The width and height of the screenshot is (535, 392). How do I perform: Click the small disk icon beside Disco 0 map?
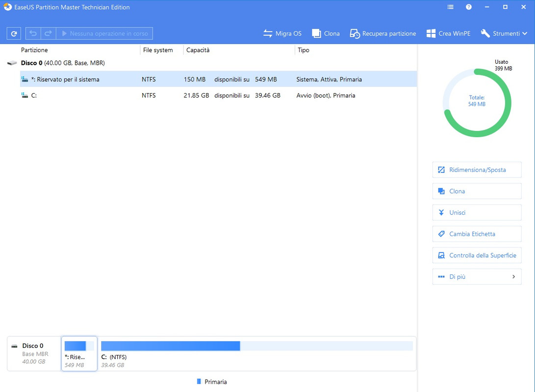pyautogui.click(x=14, y=346)
